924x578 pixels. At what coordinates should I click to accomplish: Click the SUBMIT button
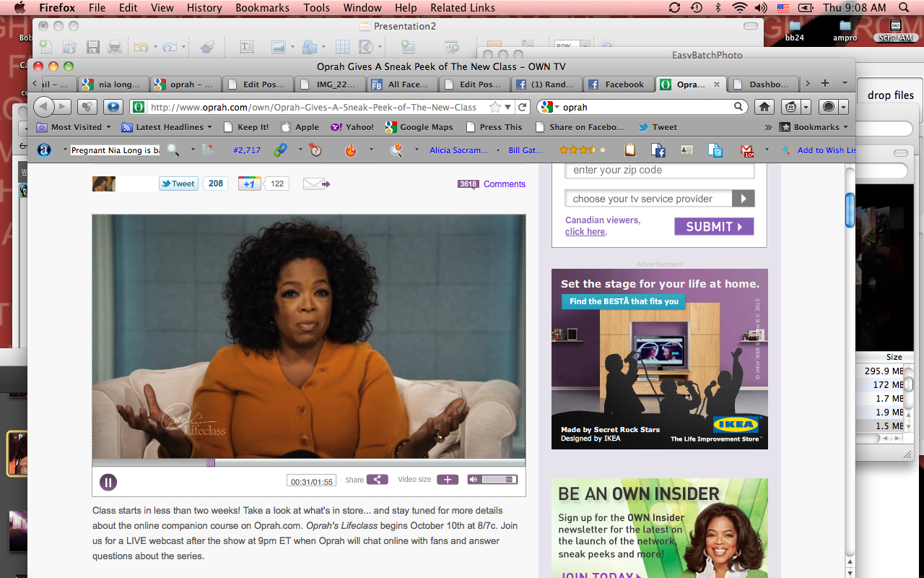click(714, 227)
